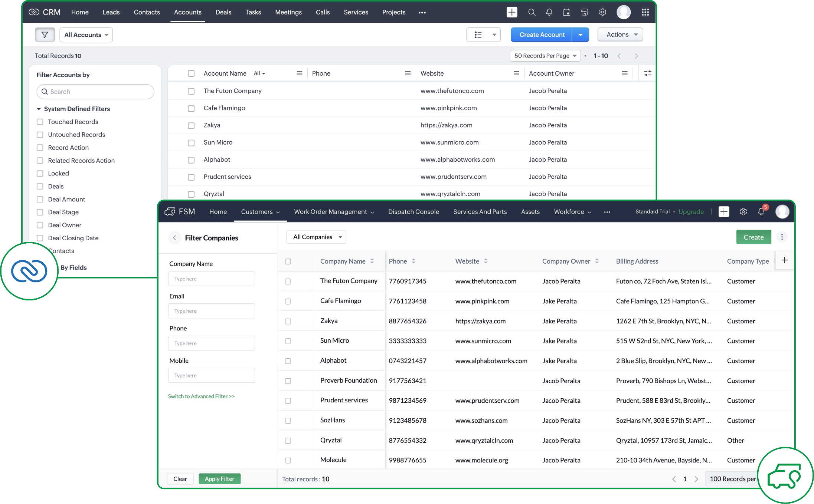This screenshot has width=814, height=504.
Task: Open the All Companies dropdown in FSM
Action: [x=316, y=237]
